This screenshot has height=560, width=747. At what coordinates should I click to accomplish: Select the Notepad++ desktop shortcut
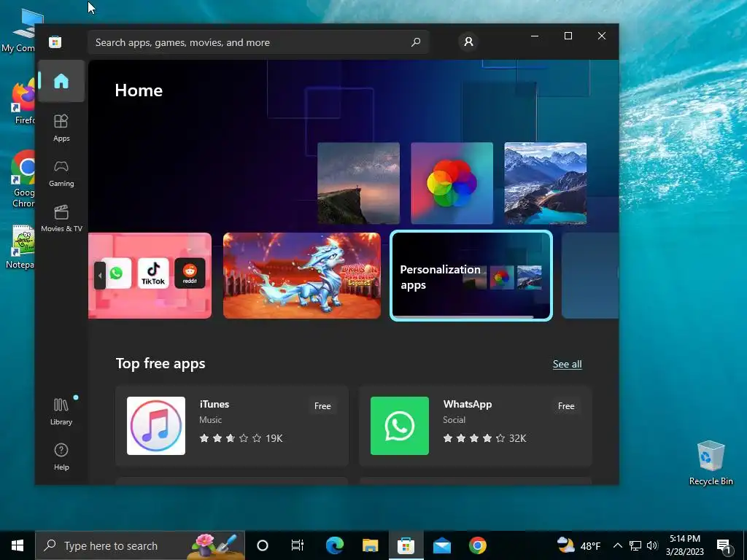22,247
